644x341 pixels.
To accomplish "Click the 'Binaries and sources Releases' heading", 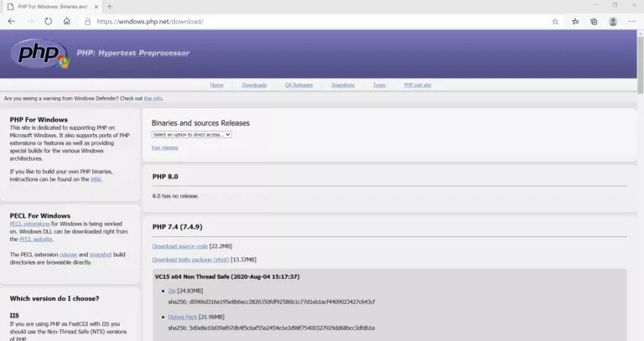I will [200, 123].
